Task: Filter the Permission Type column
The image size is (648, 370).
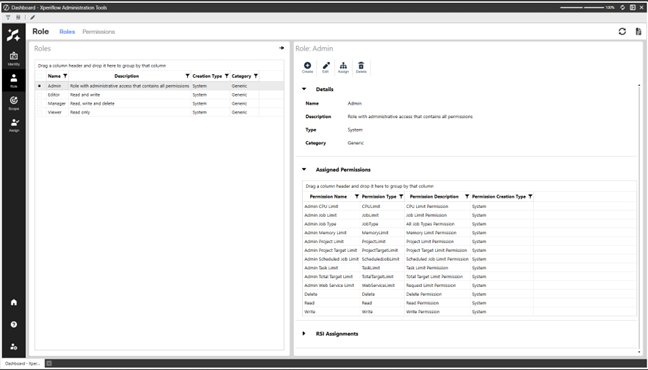Action: (401, 196)
